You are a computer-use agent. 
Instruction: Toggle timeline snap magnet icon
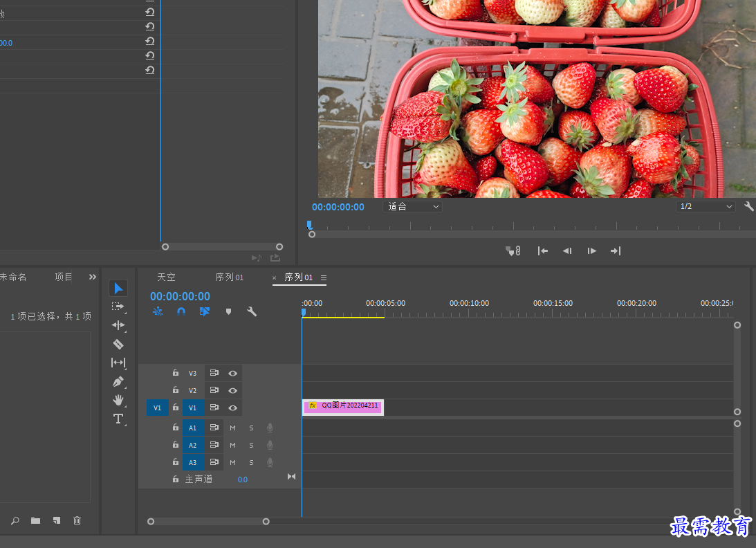tap(181, 311)
